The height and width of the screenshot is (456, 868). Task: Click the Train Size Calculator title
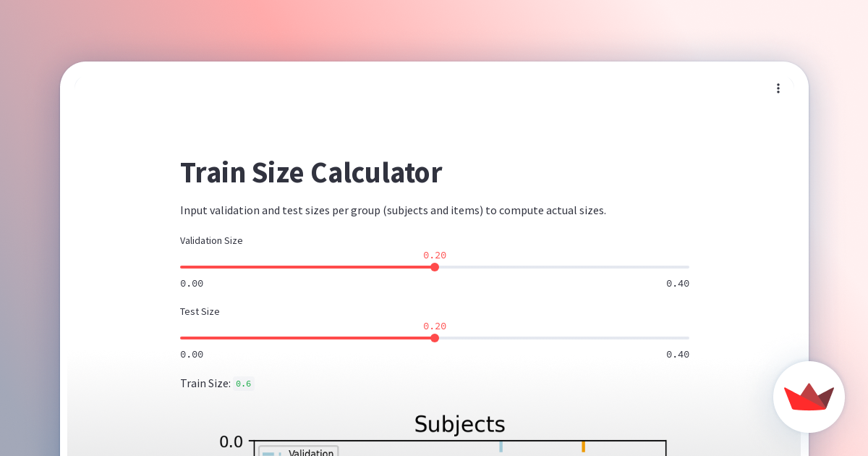(x=311, y=172)
